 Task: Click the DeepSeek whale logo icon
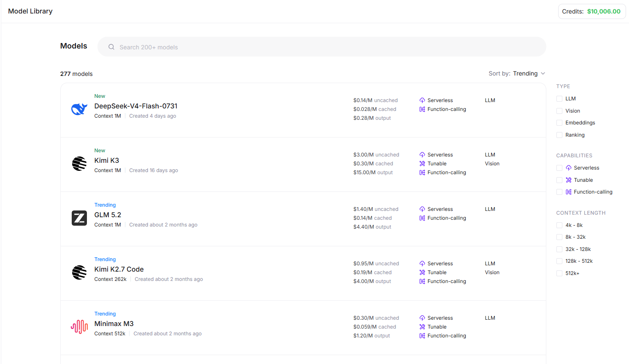point(79,109)
